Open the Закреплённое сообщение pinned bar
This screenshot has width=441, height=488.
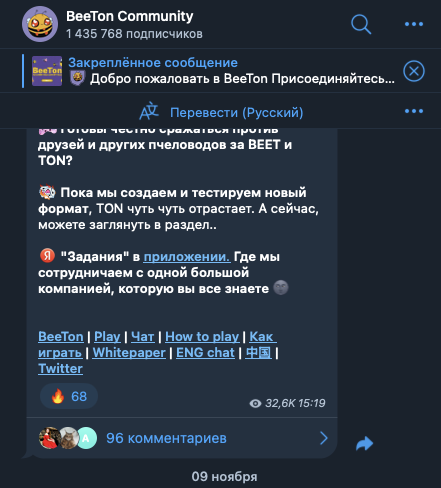point(212,71)
